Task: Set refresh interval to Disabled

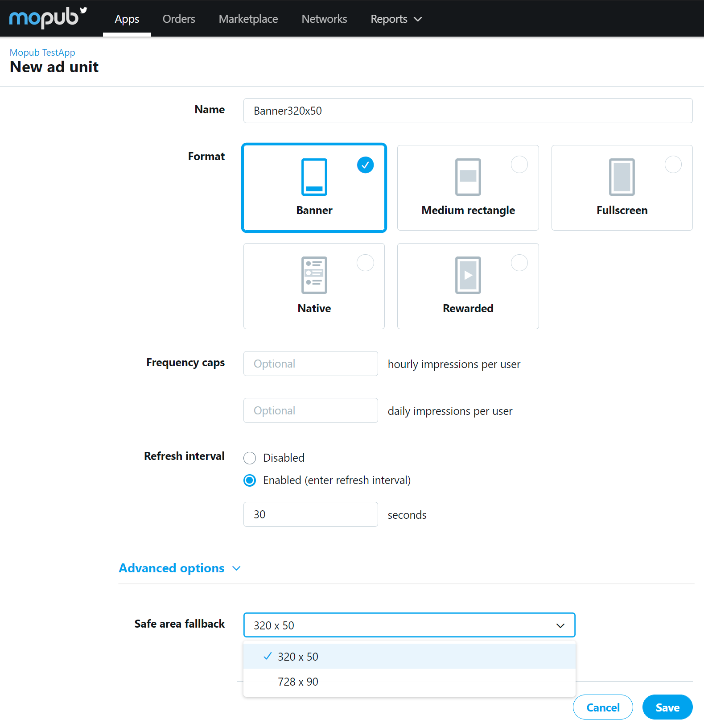Action: point(250,458)
